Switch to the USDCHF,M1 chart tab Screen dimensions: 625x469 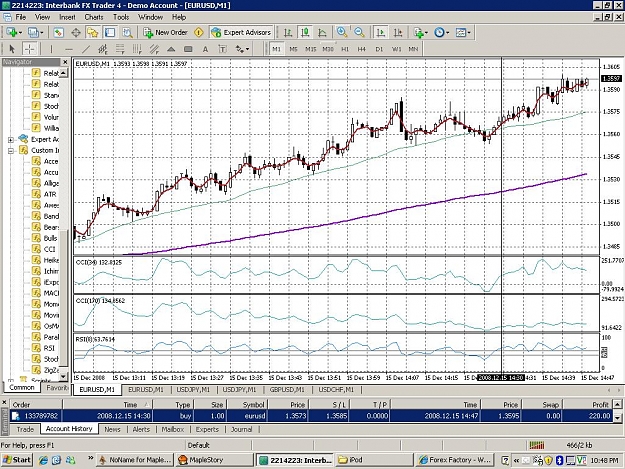[x=336, y=389]
